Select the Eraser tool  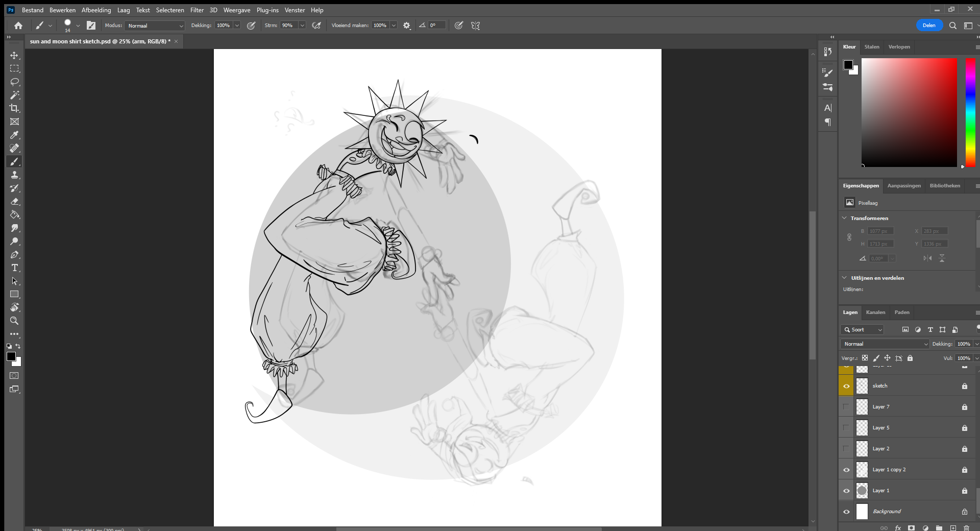click(14, 201)
